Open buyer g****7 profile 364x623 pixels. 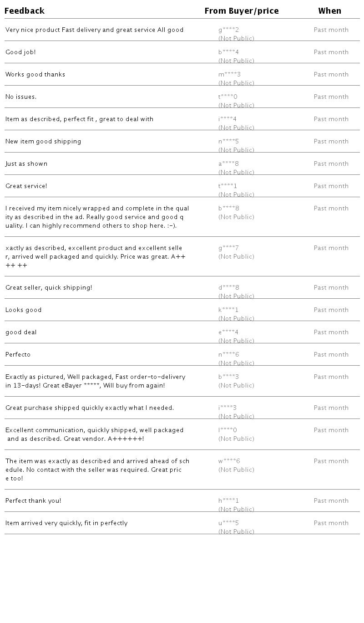[x=228, y=248]
